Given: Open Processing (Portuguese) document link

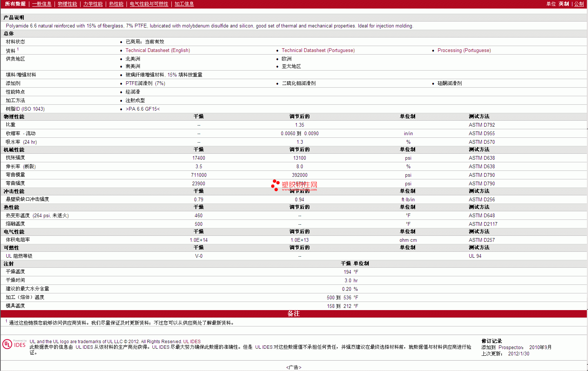Looking at the screenshot, I should 464,51.
